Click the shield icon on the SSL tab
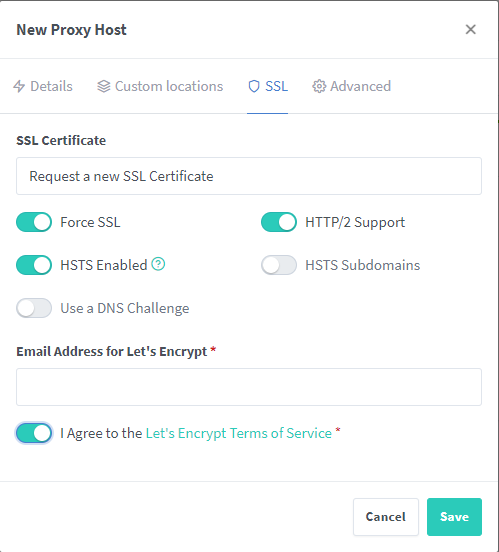 tap(254, 86)
